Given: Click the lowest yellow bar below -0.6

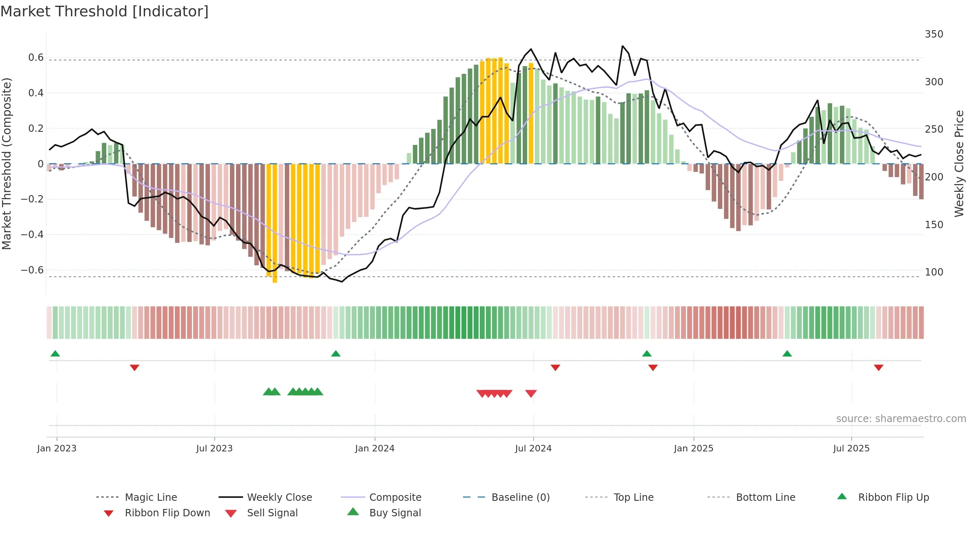Looking at the screenshot, I should coord(275,223).
